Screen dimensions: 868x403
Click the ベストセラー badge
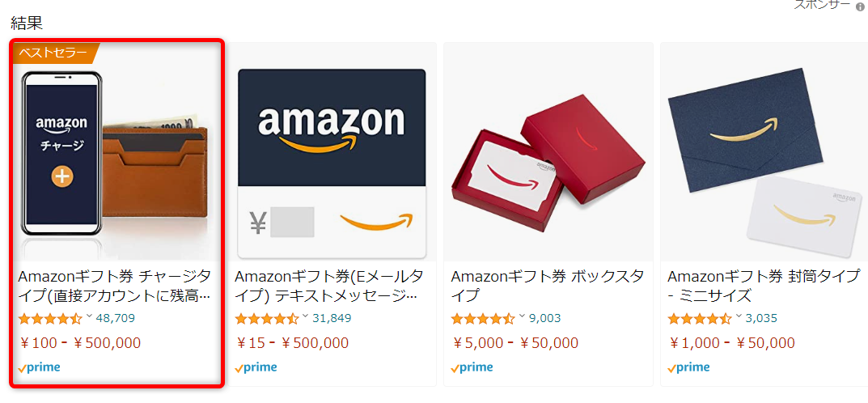(53, 53)
